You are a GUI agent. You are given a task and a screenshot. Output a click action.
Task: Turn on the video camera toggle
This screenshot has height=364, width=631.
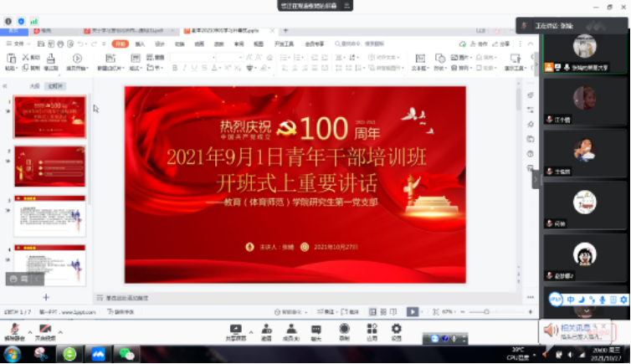45,330
